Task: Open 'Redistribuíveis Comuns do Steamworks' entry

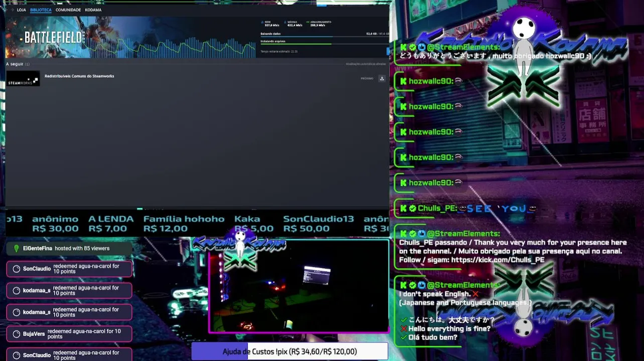Action: [79, 76]
